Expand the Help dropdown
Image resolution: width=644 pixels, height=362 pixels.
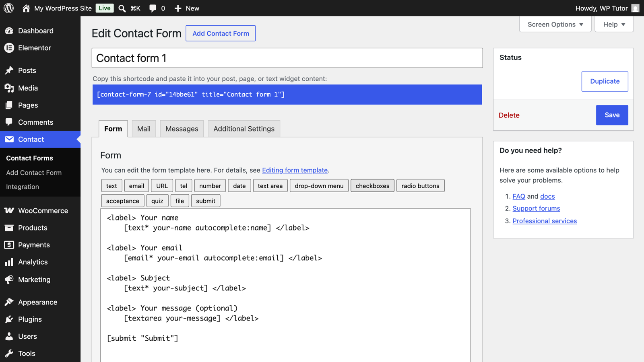point(614,24)
